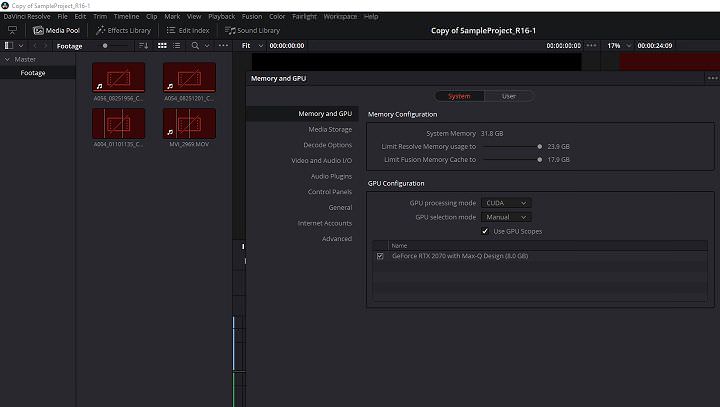Open media pool options three-dot menu
The image size is (720, 407).
pyautogui.click(x=223, y=45)
